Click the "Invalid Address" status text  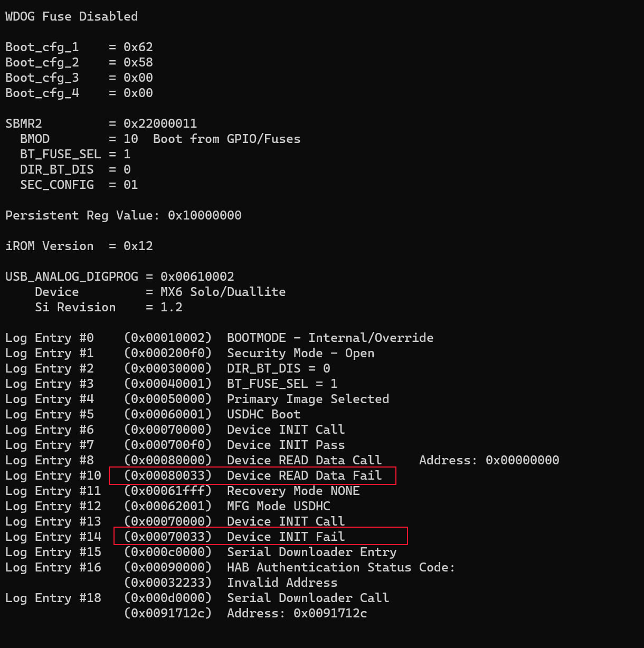[x=282, y=583]
